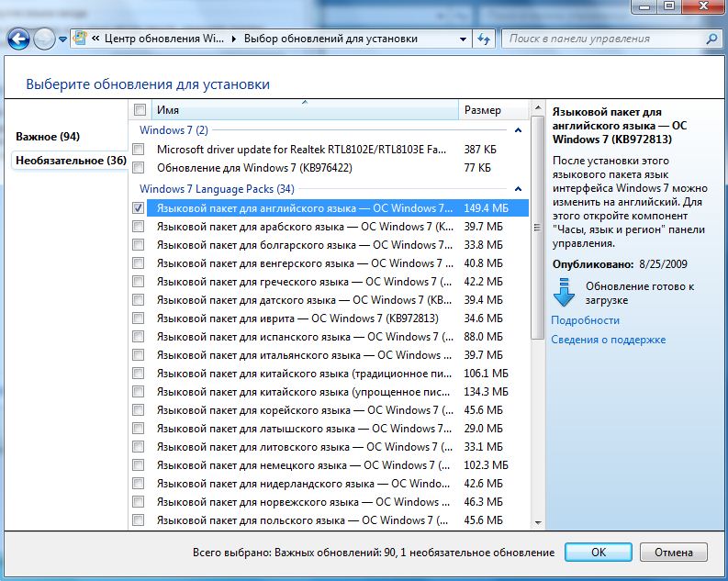Viewport: 728px width, 581px height.
Task: Tick the Simplified Chinese pack checkbox
Action: tap(139, 392)
